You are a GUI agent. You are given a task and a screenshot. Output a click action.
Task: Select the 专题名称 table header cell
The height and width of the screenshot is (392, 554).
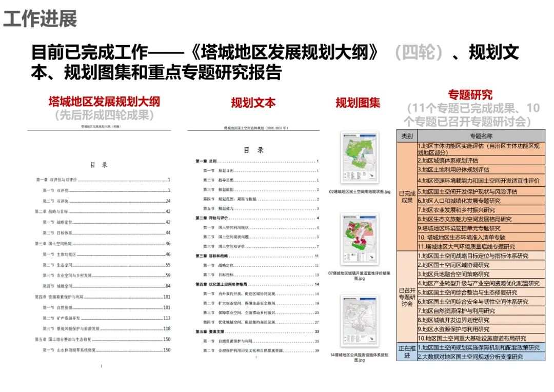481,136
